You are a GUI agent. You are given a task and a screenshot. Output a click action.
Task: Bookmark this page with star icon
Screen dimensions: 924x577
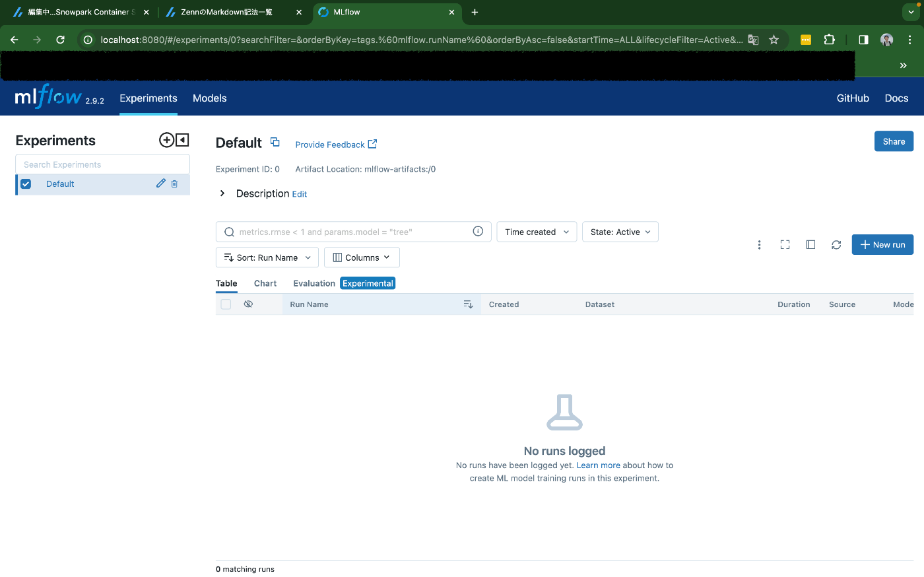774,40
